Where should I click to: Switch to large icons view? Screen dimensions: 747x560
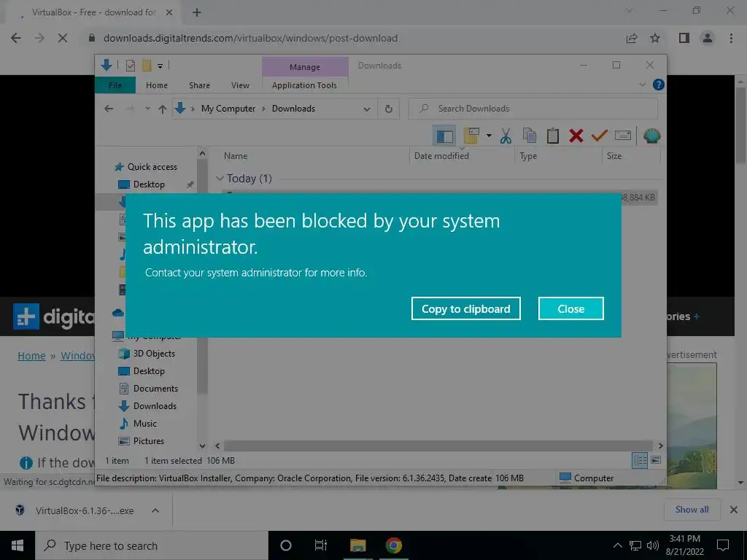[x=656, y=461]
